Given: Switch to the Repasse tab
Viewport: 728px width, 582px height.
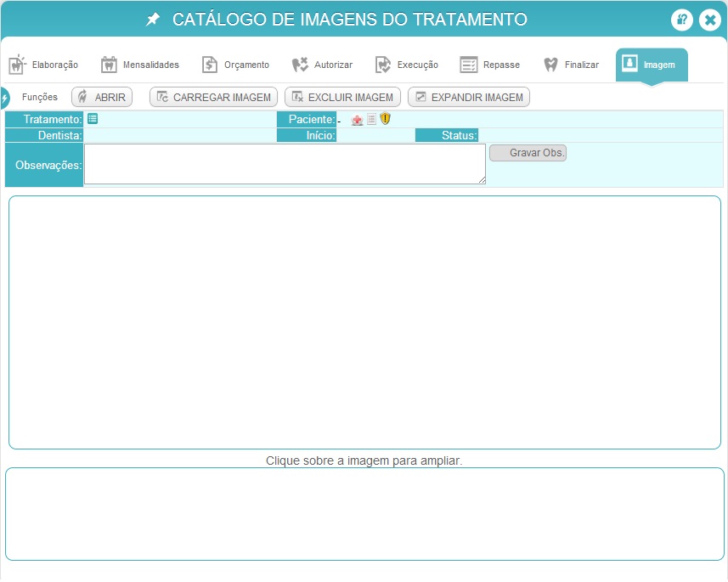Looking at the screenshot, I should tap(490, 65).
